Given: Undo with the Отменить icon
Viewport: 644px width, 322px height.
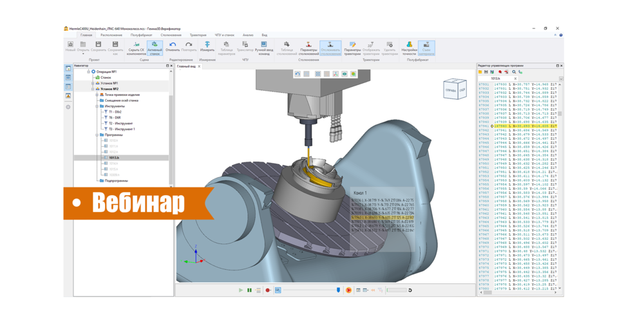Looking at the screenshot, I should [x=173, y=44].
